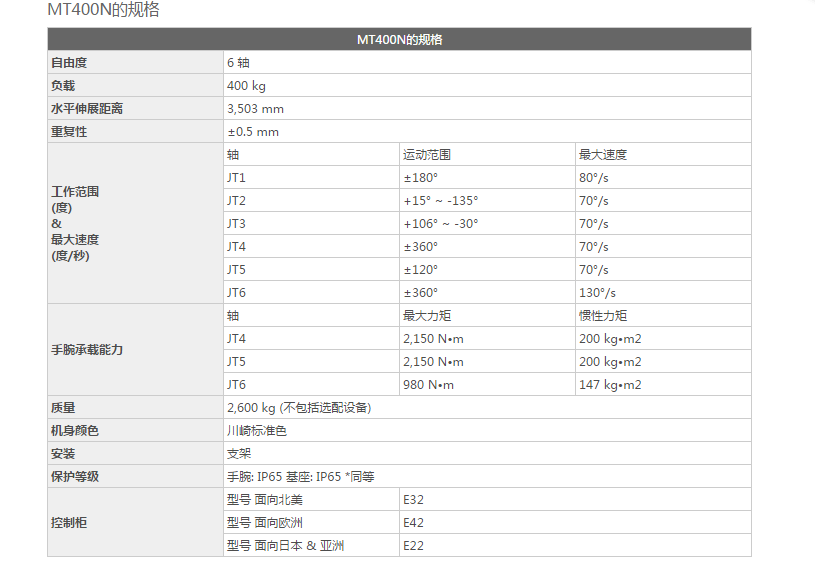This screenshot has height=575, width=815.
Task: Click the 水平伸展距离 row label
Action: click(x=87, y=109)
